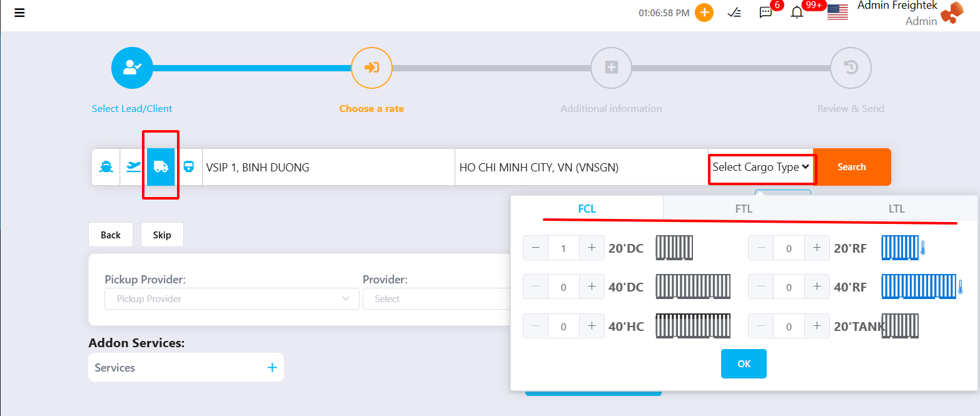Open the hamburger navigation menu
Screen dimensions: 980x416
[19, 13]
